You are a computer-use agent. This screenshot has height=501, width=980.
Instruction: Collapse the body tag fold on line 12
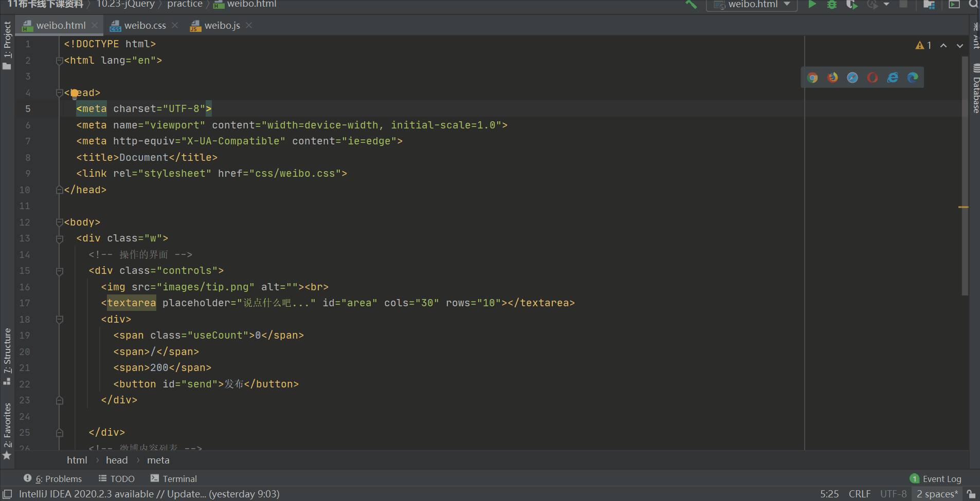click(x=59, y=222)
